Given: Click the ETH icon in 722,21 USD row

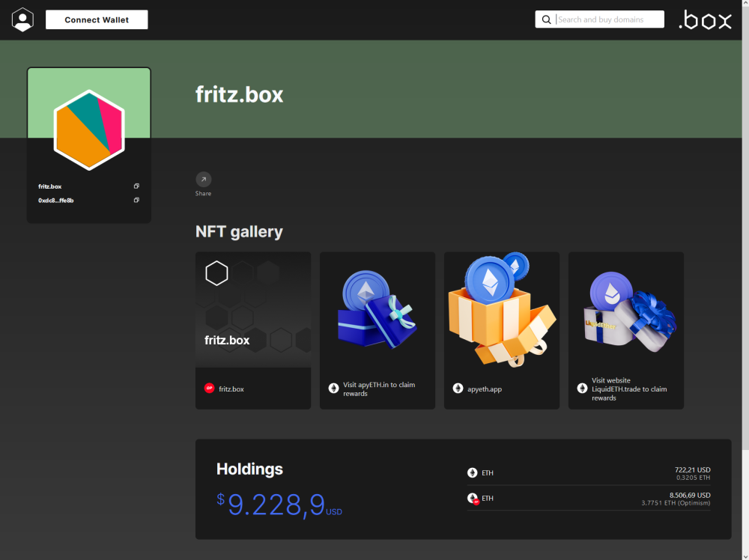Looking at the screenshot, I should [472, 472].
